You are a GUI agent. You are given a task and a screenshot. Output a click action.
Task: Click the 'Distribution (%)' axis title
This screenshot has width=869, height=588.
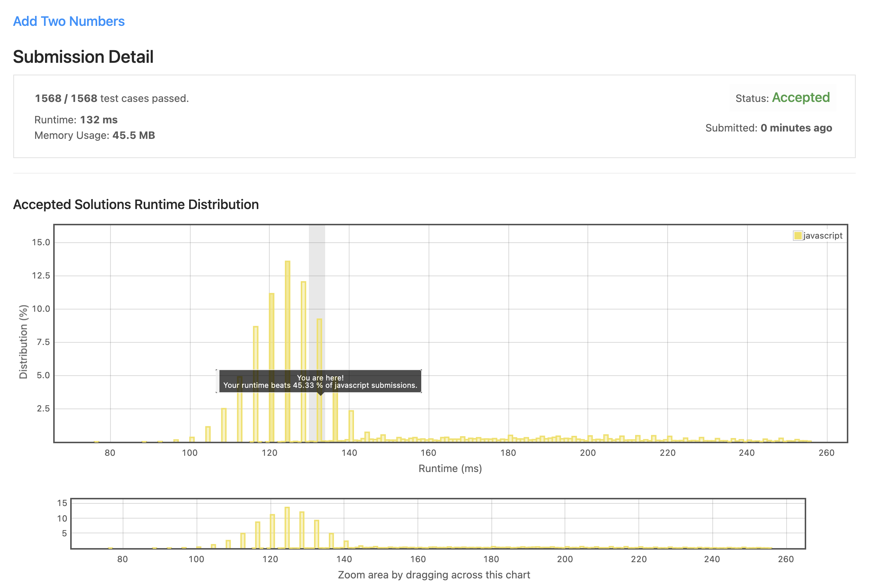[x=24, y=342]
